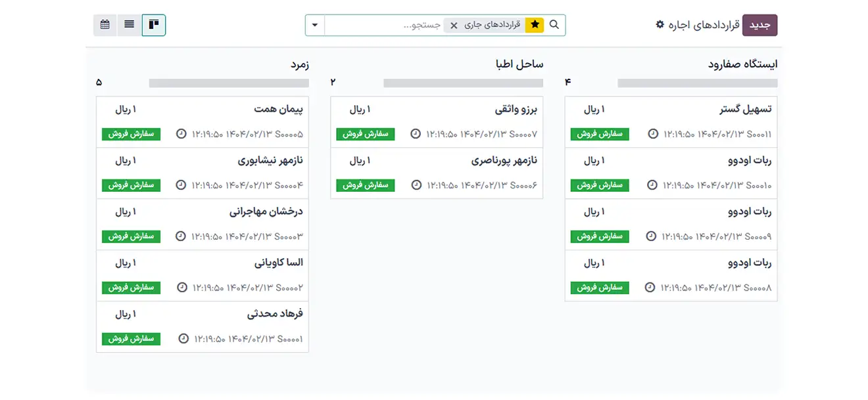Viewport: 868px width, 400px height.
Task: Focus the جستجو search input field
Action: pyautogui.click(x=385, y=25)
